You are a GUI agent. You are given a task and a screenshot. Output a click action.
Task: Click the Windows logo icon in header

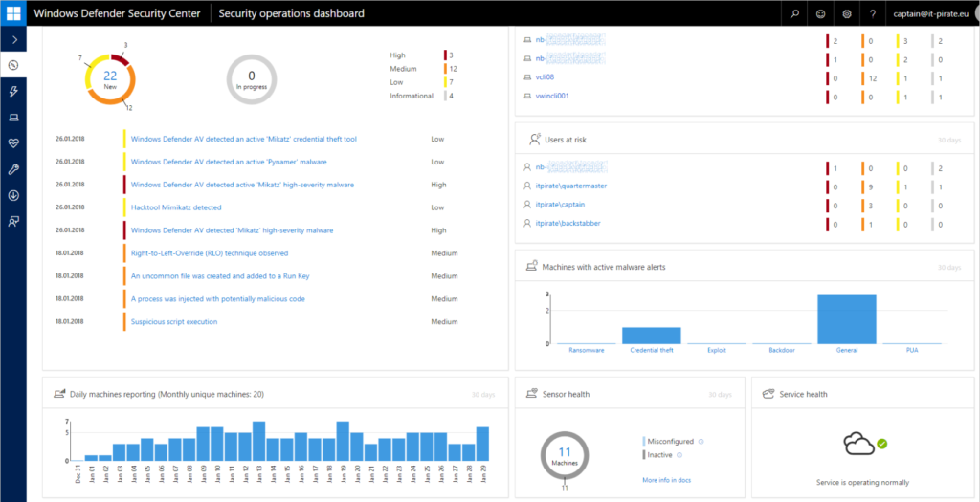(13, 13)
